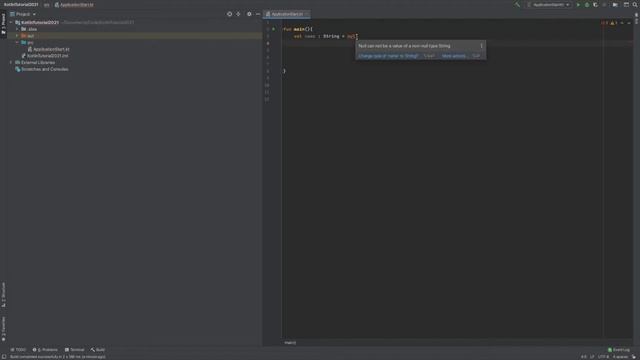
Task: Click the 'null' value in code editor
Action: click(351, 36)
